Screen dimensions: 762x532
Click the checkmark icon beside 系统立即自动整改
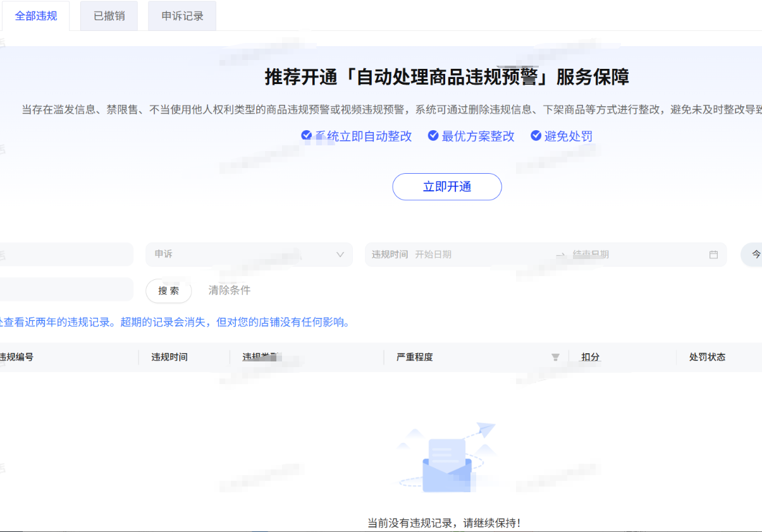(306, 136)
